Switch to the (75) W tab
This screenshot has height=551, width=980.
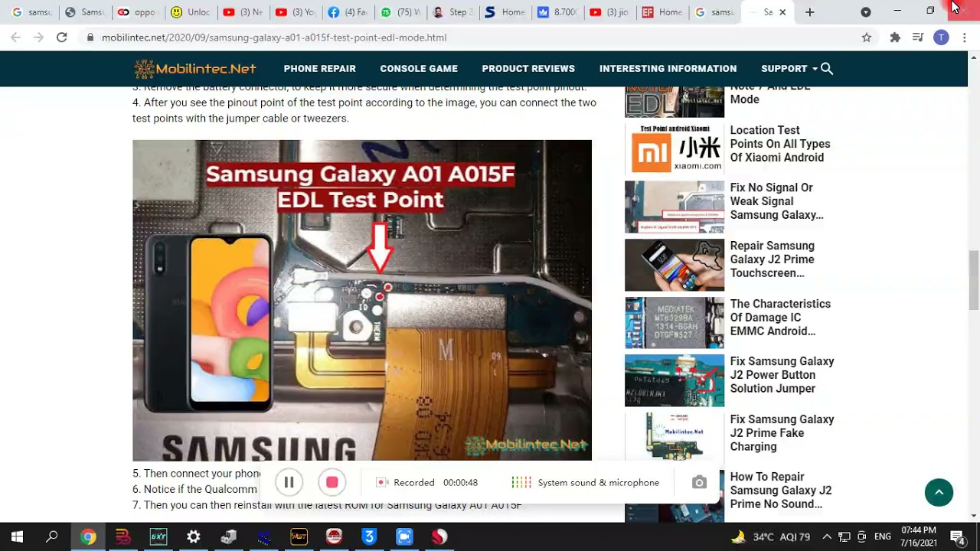(x=401, y=12)
